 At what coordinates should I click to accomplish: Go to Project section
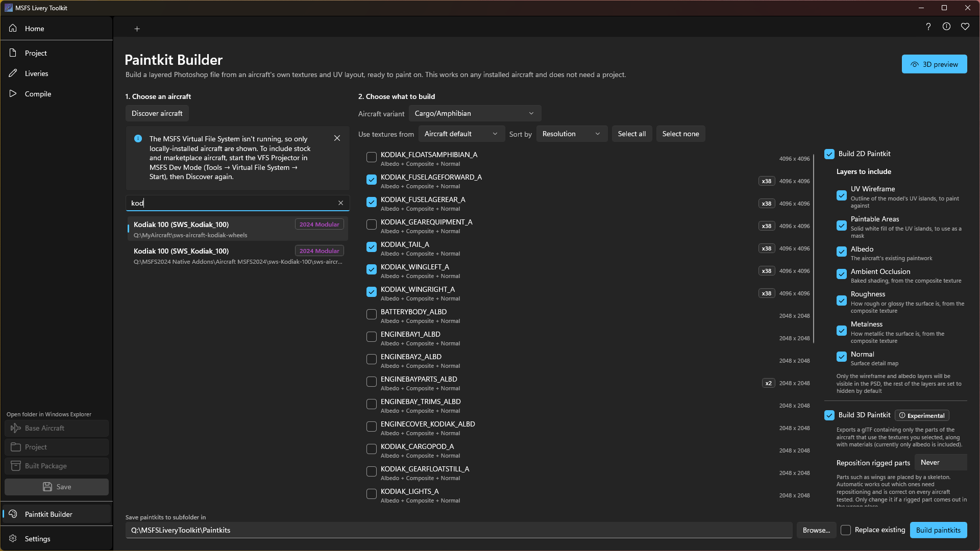[56, 53]
